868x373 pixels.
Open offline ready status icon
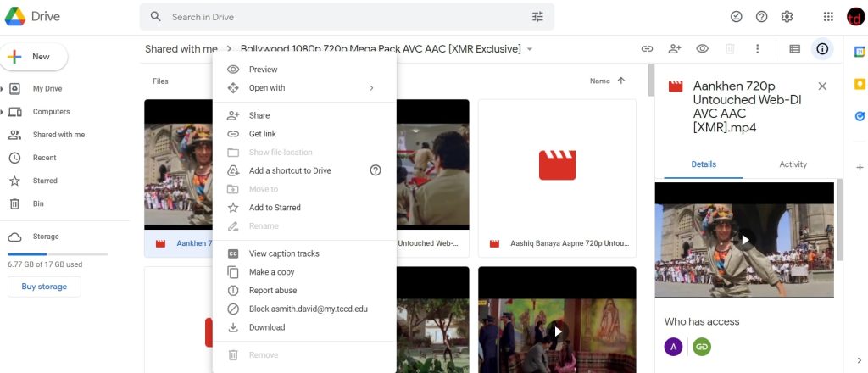coord(736,17)
